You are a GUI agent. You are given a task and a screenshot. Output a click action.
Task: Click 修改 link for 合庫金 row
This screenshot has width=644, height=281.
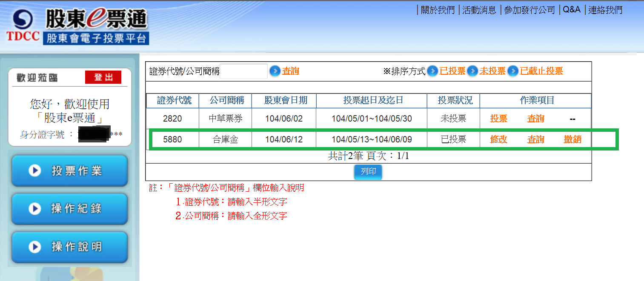click(498, 139)
